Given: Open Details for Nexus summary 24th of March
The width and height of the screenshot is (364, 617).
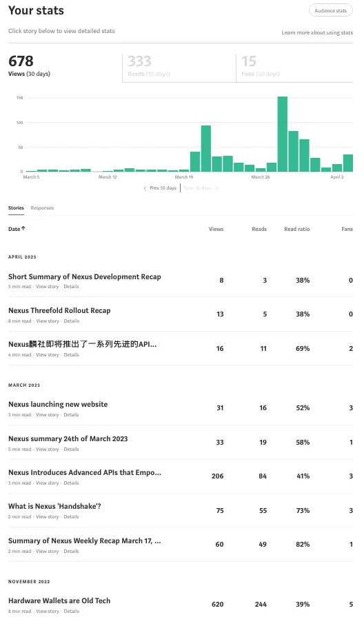Looking at the screenshot, I should (x=71, y=449).
